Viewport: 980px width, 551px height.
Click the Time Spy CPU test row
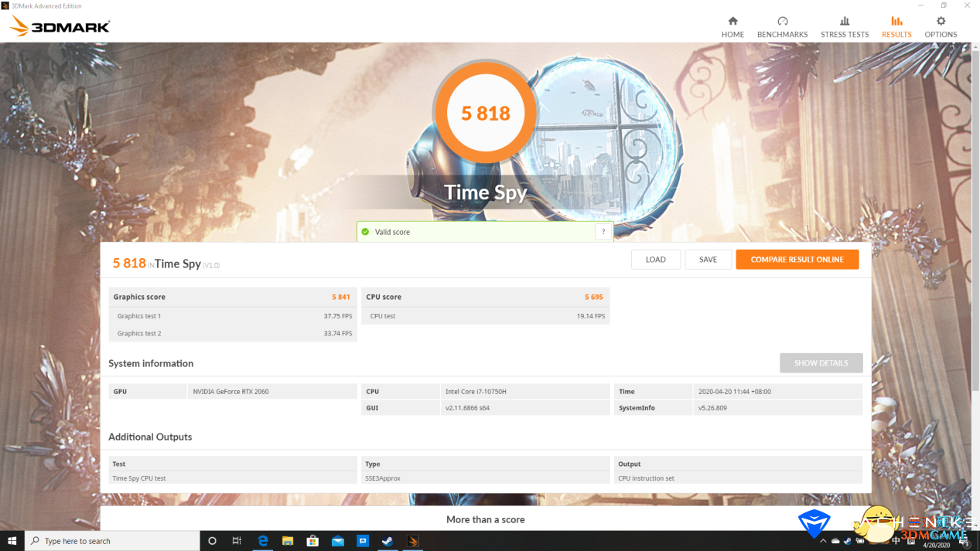[233, 478]
